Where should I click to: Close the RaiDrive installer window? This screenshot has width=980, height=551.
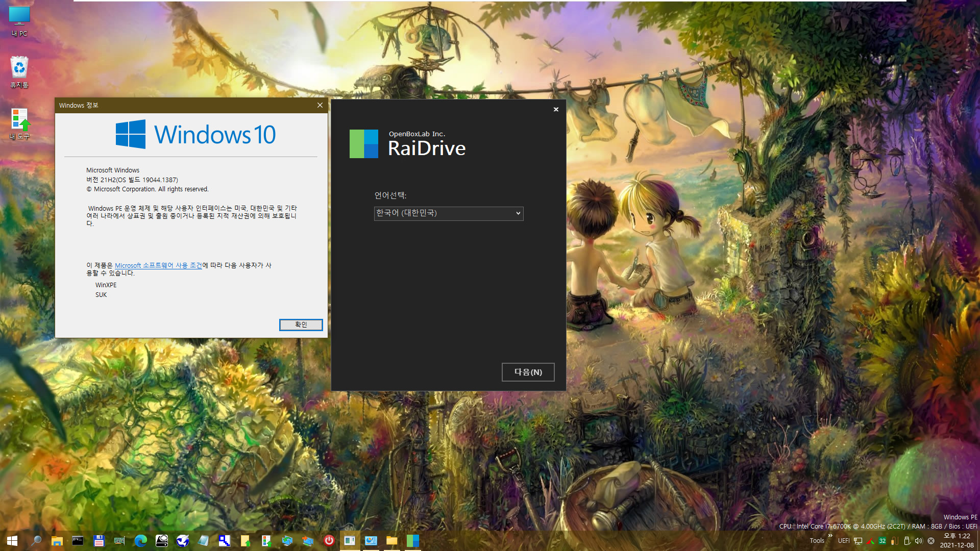coord(556,109)
